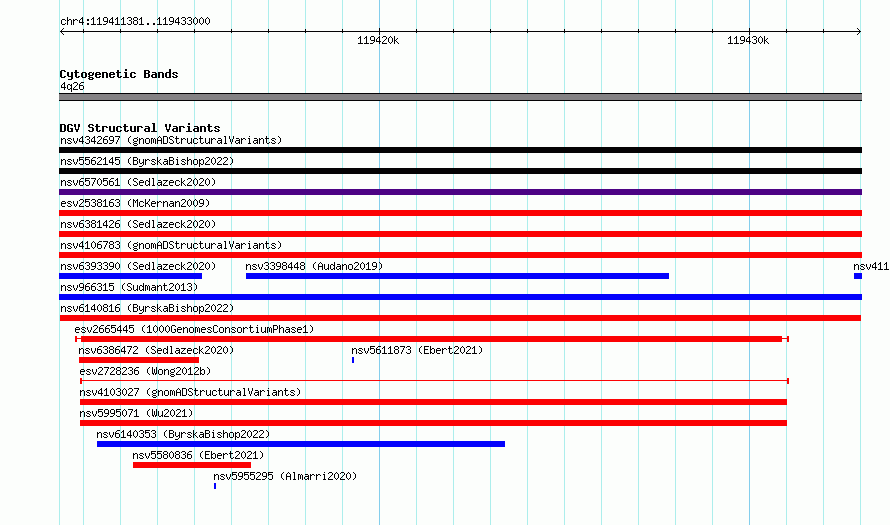
Task: Click the nsv6381426 Sedlazeck2020 red bar
Action: coord(460,234)
